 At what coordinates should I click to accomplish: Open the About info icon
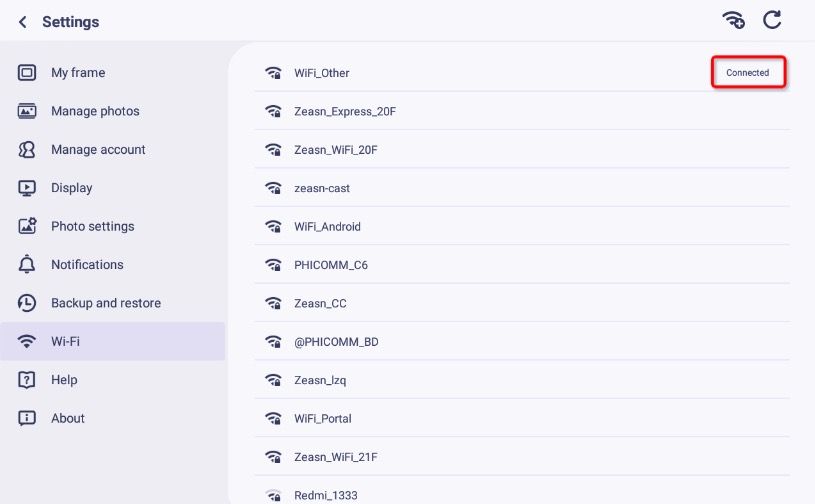point(27,418)
